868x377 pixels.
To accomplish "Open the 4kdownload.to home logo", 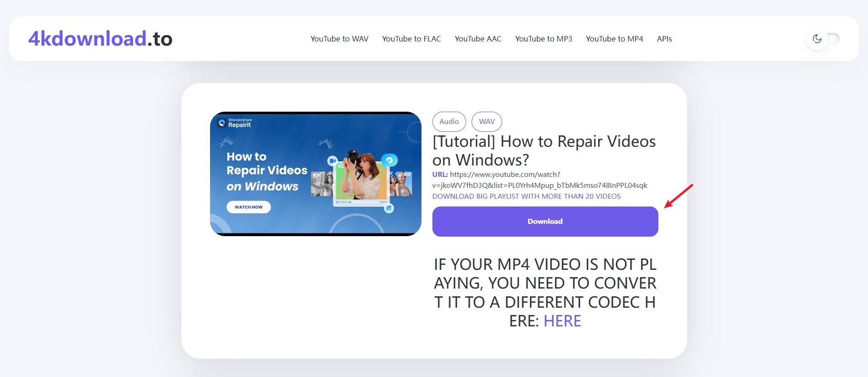I will [x=100, y=39].
